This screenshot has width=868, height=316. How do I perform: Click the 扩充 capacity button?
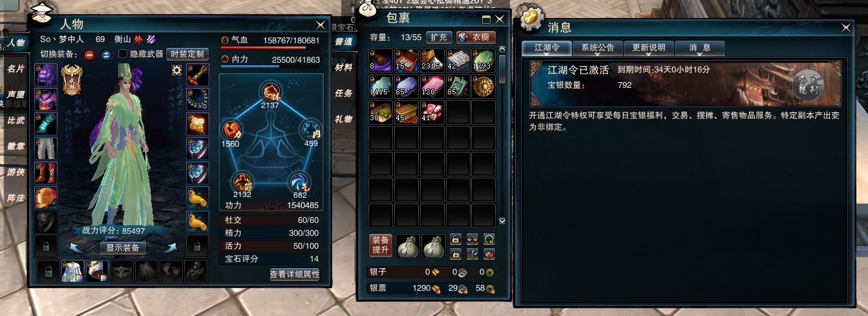[439, 37]
